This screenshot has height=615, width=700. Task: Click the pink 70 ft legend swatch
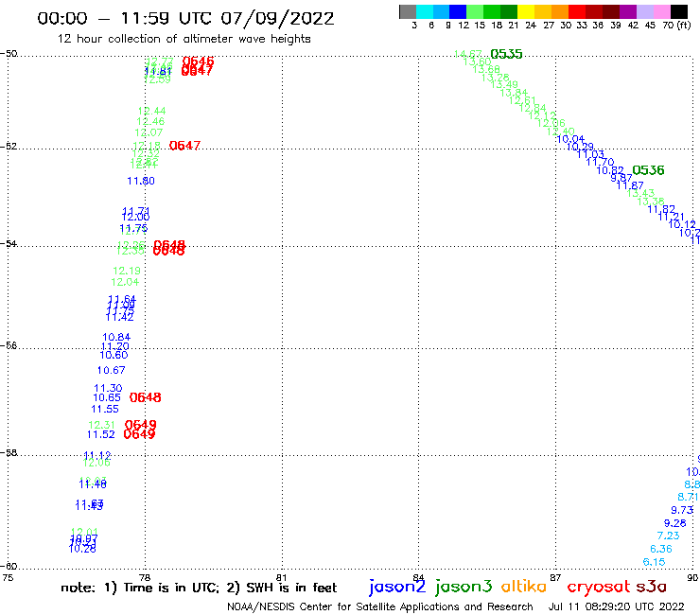[661, 11]
